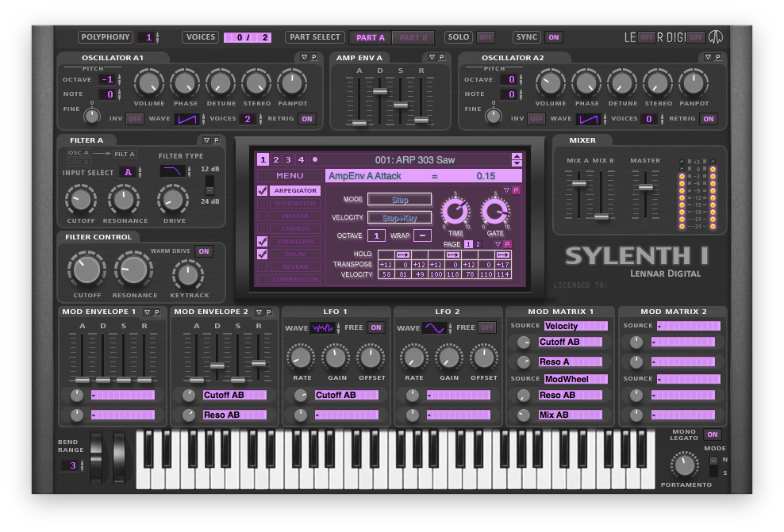
Task: Switch to display bank 2
Action: 276,160
